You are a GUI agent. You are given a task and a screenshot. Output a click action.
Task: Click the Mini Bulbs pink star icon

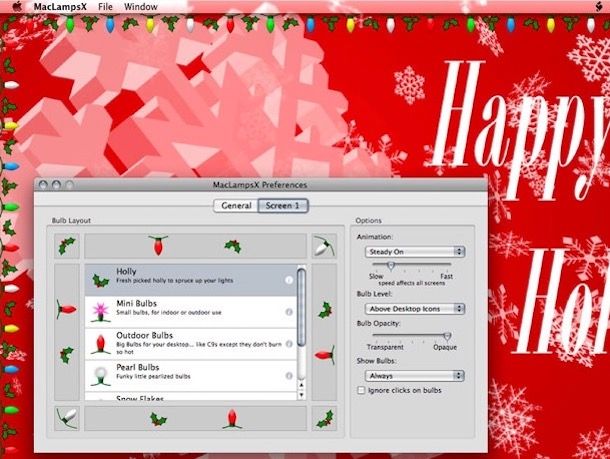pyautogui.click(x=101, y=313)
